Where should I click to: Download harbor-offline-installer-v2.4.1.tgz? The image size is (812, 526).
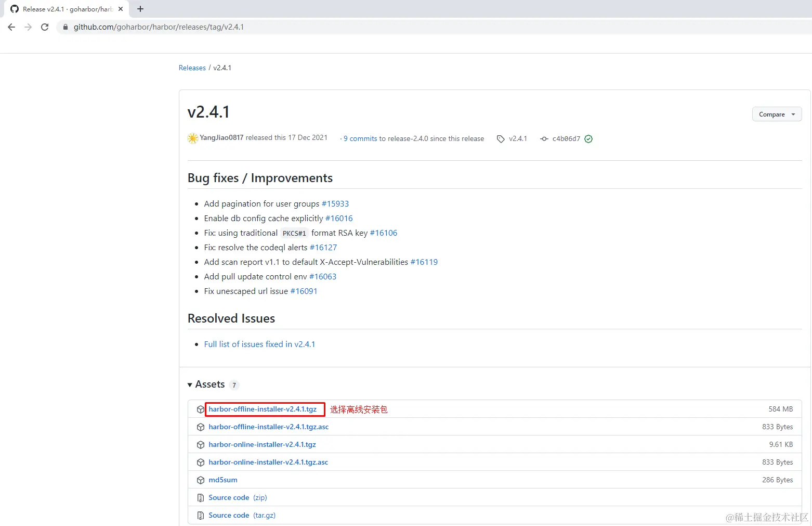[263, 409]
